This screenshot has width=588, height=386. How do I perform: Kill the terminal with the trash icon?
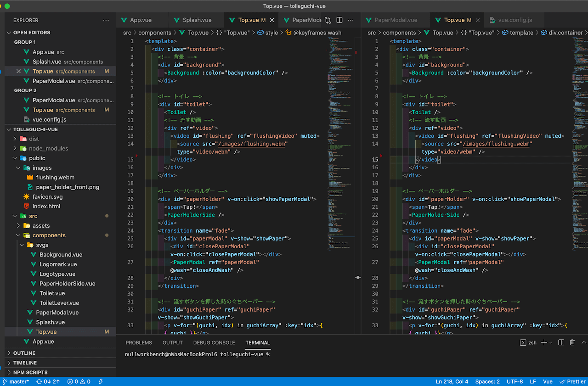coord(572,342)
